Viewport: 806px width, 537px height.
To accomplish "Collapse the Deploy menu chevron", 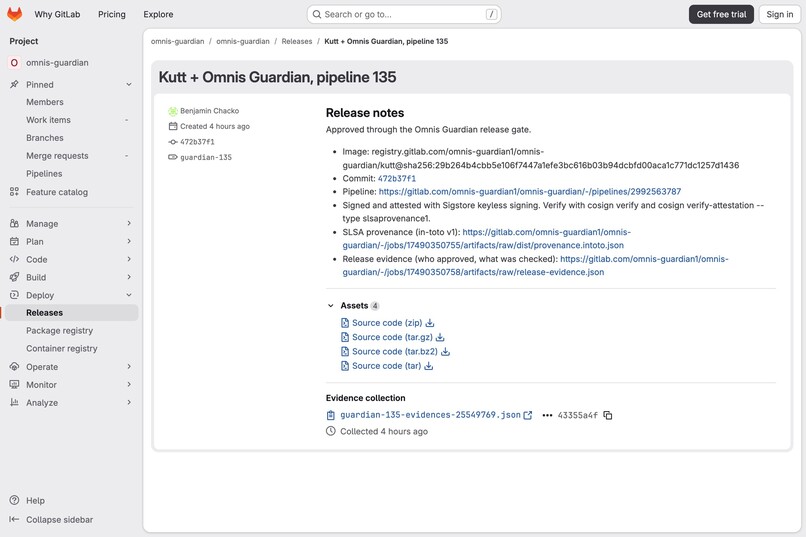I will point(129,295).
